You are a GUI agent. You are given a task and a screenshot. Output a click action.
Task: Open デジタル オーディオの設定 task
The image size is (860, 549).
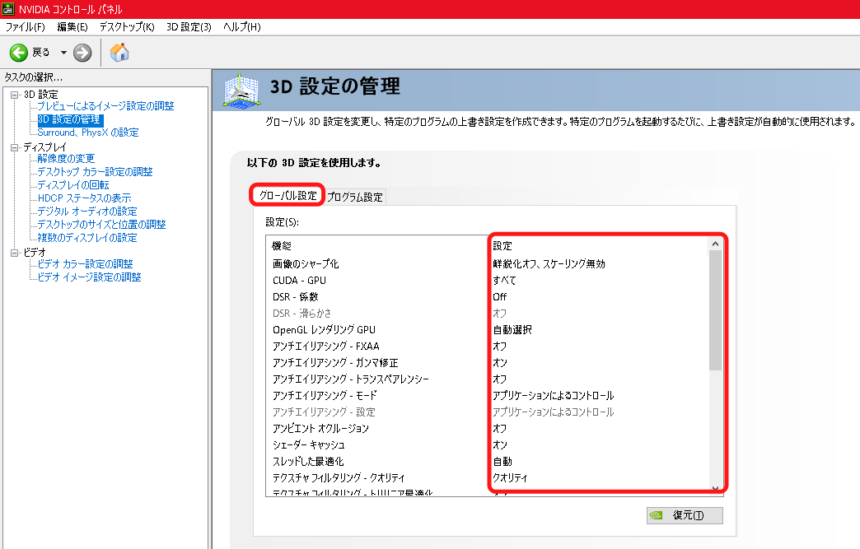click(87, 211)
